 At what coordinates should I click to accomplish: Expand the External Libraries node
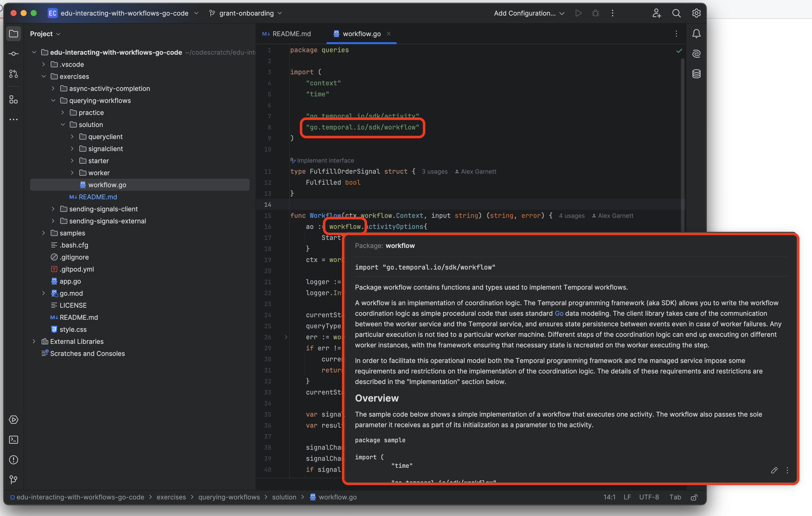34,341
